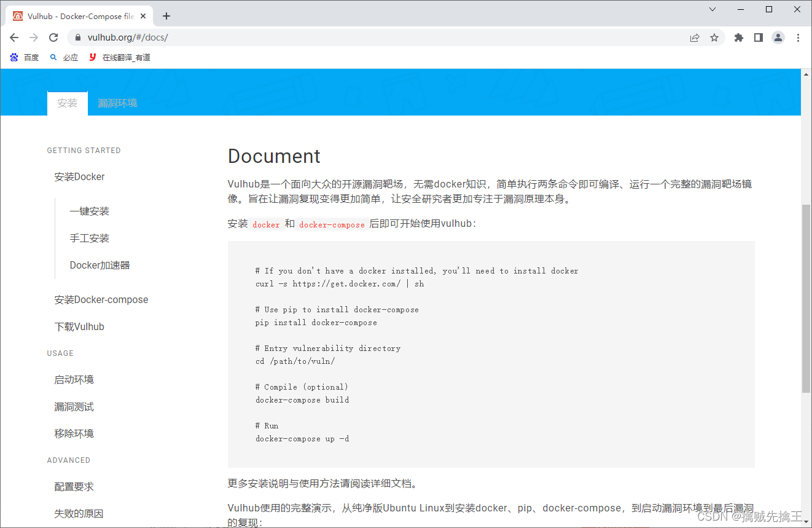Open Docker加速器 in the sidebar
This screenshot has width=812, height=528.
point(100,266)
